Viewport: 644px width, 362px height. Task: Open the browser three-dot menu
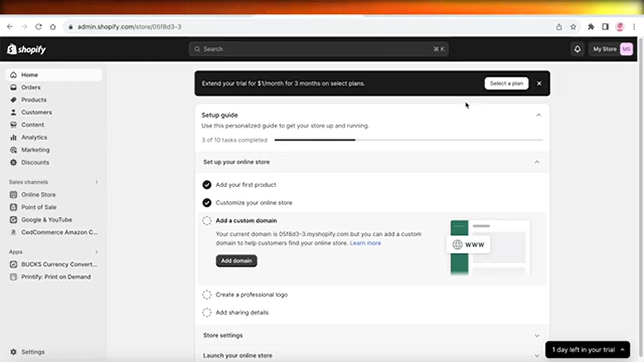634,27
